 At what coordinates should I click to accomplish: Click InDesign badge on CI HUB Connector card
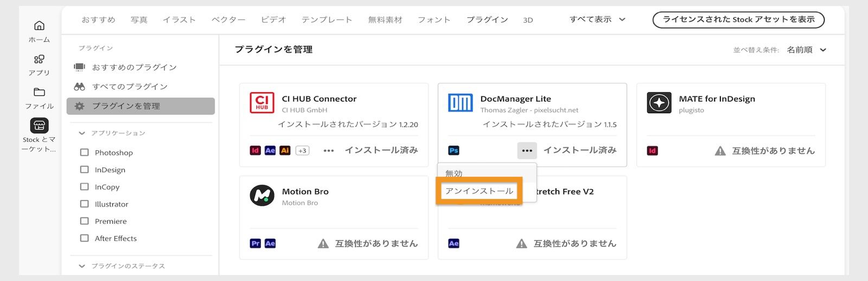(x=256, y=150)
